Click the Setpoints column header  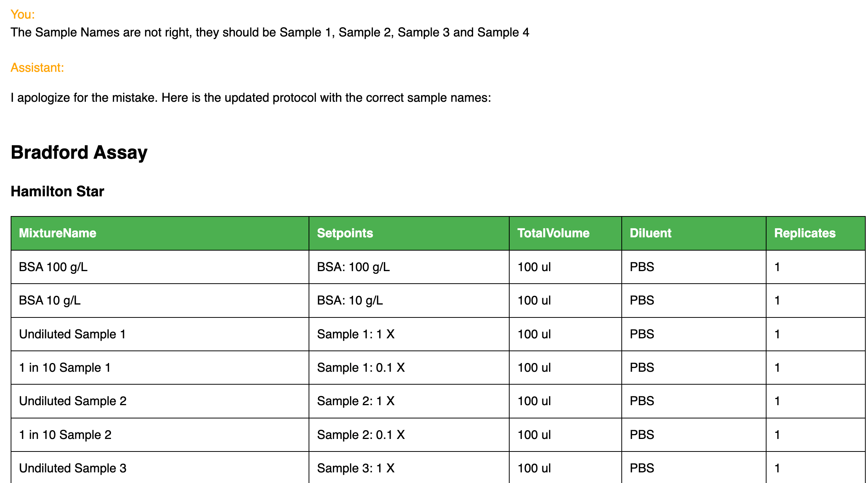(x=345, y=233)
